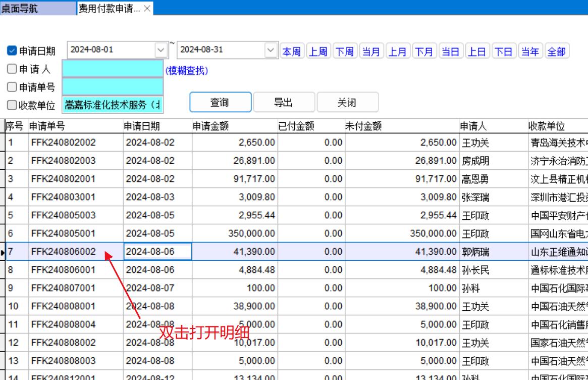Choose the 上月 quick date filter
The image size is (588, 380).
pos(398,52)
